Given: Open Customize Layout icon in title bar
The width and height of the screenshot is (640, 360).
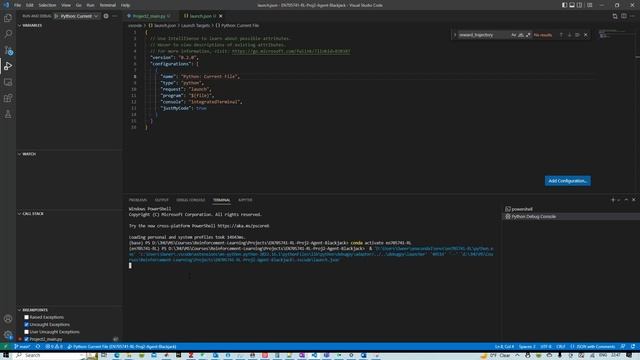Looking at the screenshot, I should tap(589, 5).
